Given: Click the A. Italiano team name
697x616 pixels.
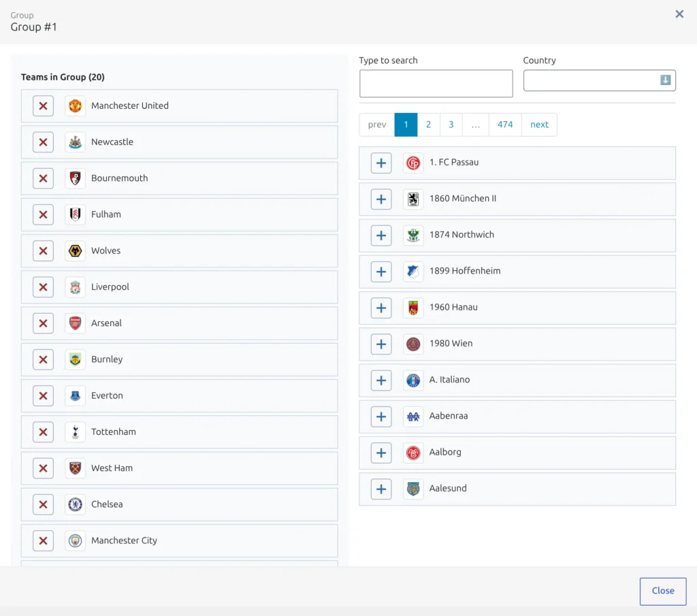Looking at the screenshot, I should tap(449, 380).
